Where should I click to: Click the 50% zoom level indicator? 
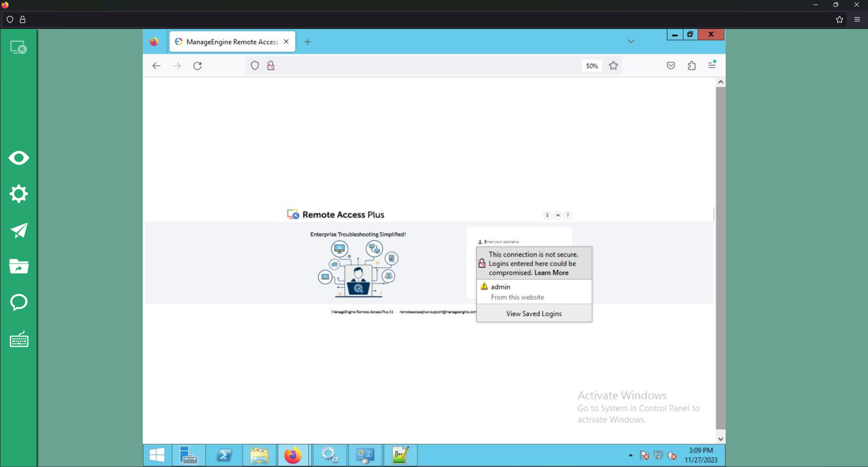[591, 66]
